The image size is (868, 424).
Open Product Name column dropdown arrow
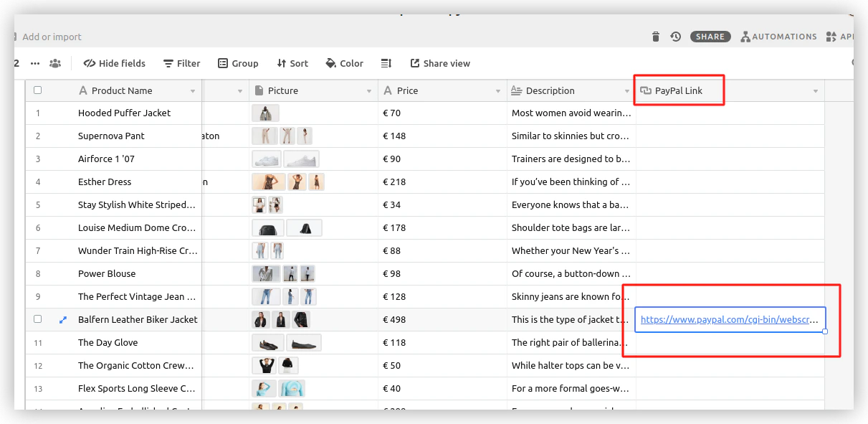(193, 92)
